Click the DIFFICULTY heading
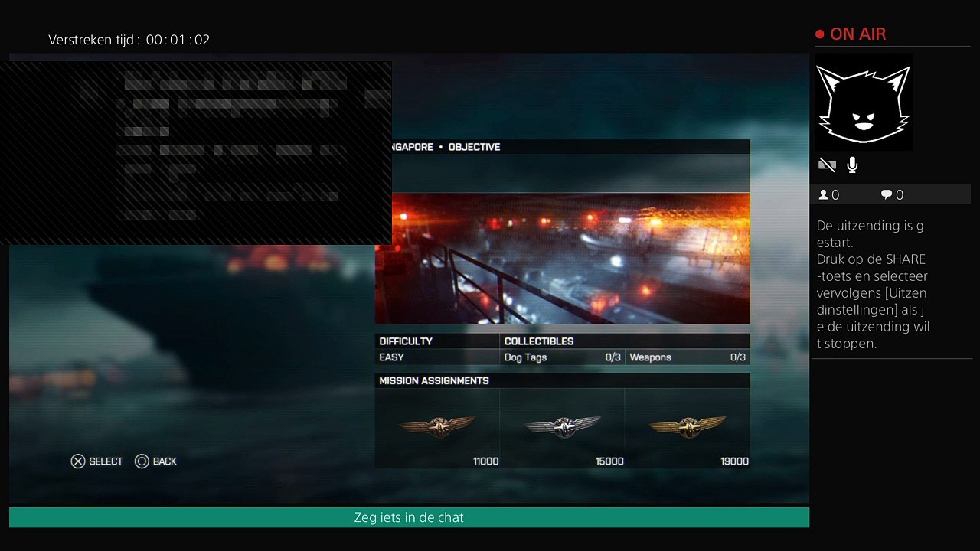Viewport: 980px width, 551px height. click(x=406, y=341)
